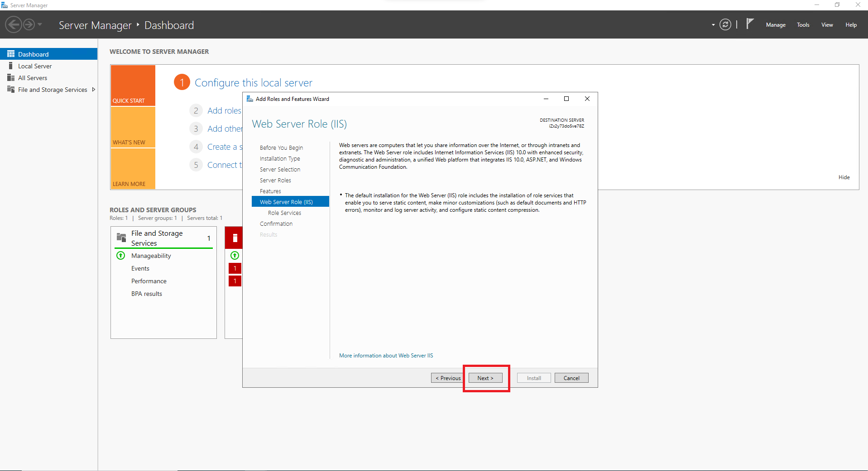This screenshot has width=868, height=471.
Task: Click the Local Server icon in sidebar
Action: tap(10, 66)
